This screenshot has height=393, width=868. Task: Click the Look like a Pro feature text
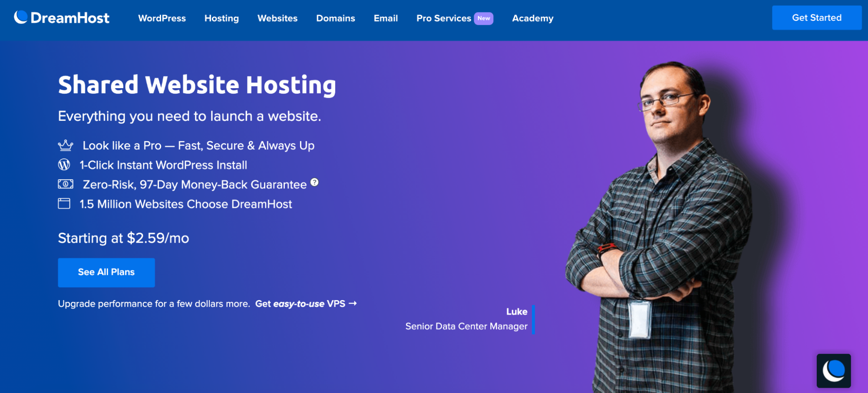point(198,145)
